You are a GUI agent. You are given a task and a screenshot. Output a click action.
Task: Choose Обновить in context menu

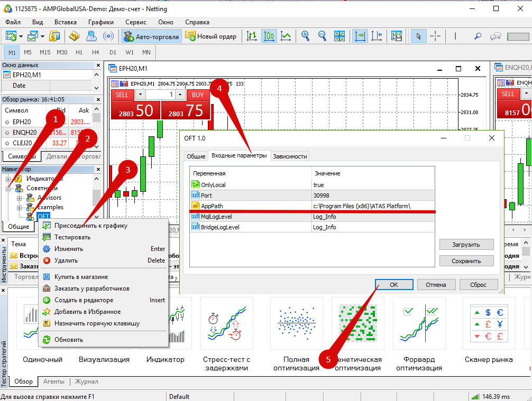(104, 340)
